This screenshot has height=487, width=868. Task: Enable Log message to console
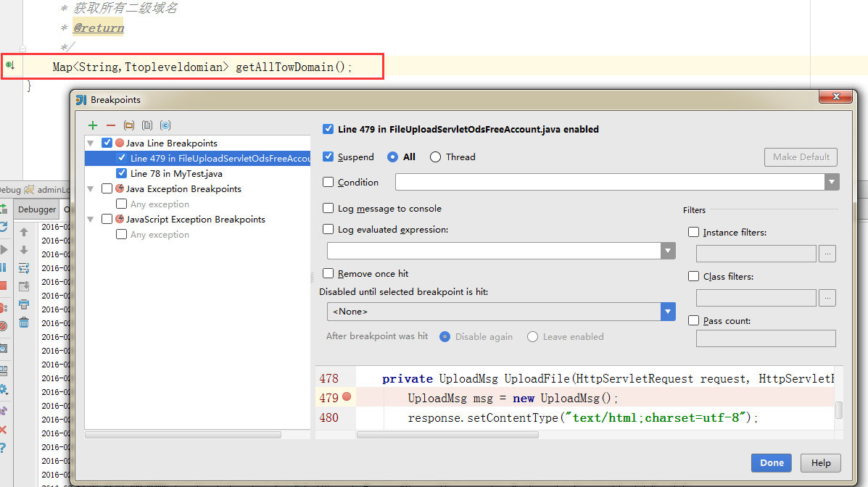pyautogui.click(x=328, y=208)
